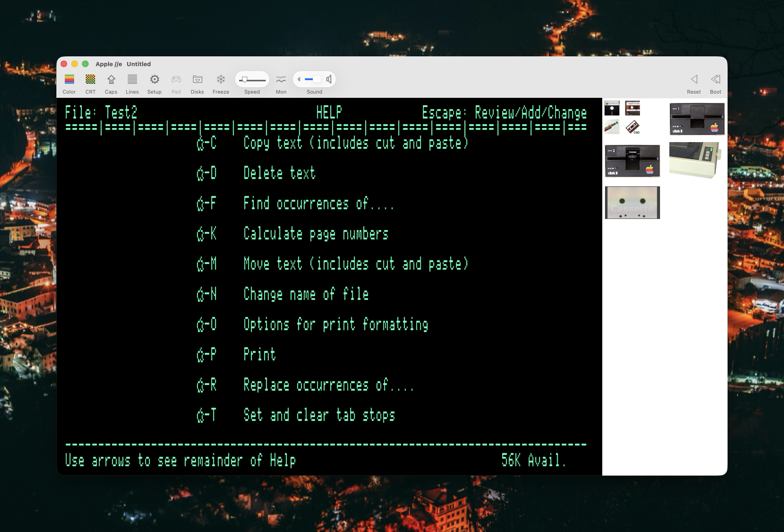784x532 pixels.
Task: Select the C60 cassette icon
Action: [633, 127]
